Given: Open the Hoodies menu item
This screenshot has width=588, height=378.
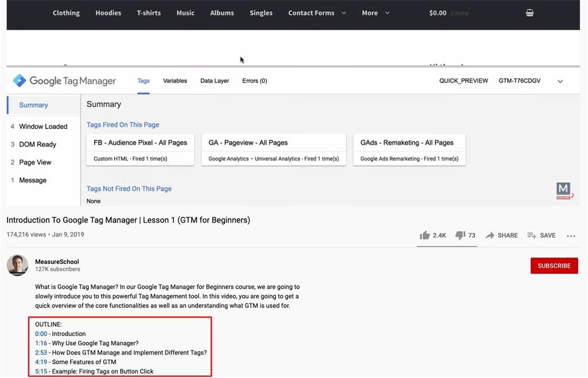Looking at the screenshot, I should (x=109, y=13).
